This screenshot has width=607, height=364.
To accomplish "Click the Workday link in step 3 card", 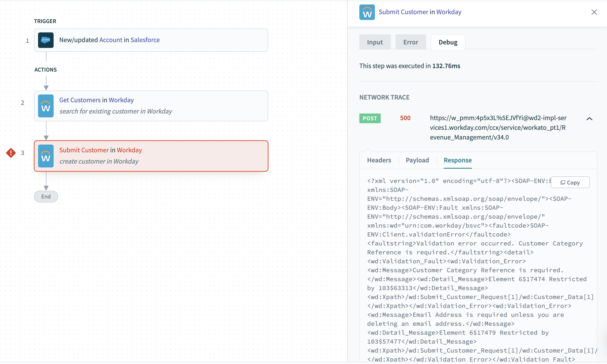I will pyautogui.click(x=129, y=150).
